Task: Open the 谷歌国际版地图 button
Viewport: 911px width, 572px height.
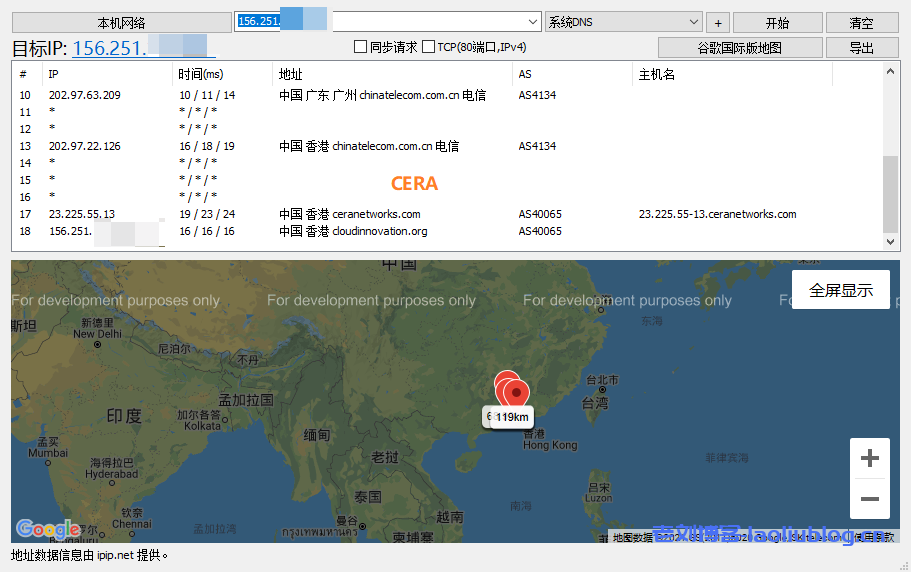Action: pos(740,47)
